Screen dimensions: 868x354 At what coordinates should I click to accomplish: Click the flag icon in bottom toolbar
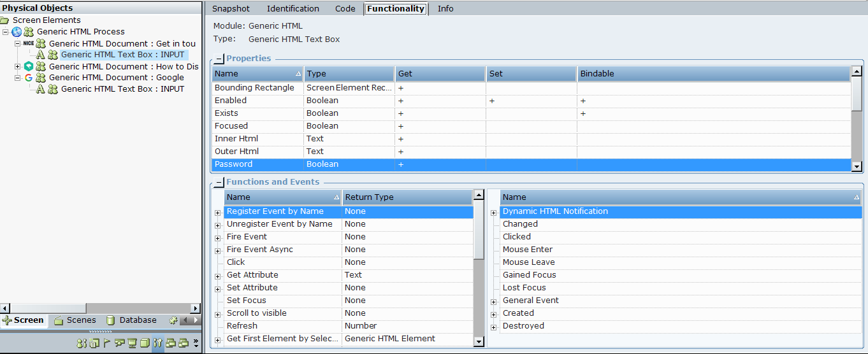(x=106, y=343)
